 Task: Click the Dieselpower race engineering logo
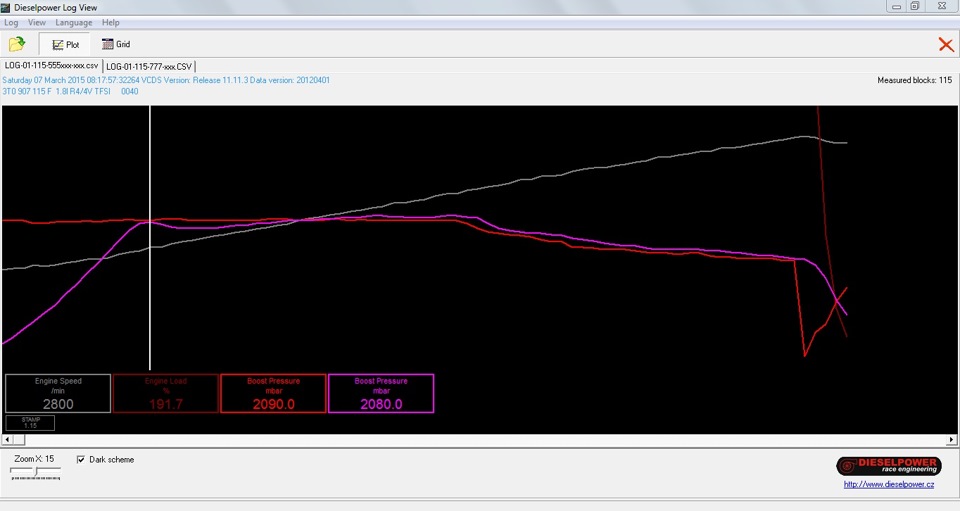coord(888,466)
